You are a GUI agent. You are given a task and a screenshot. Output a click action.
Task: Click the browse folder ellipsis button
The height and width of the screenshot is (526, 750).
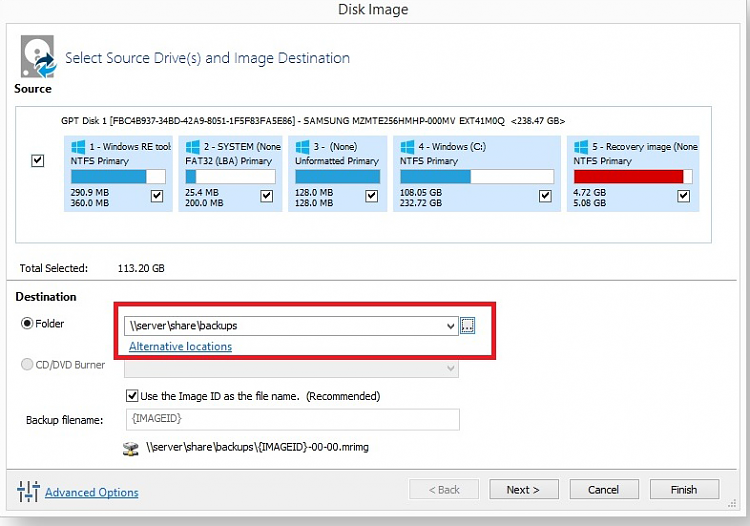pos(467,326)
